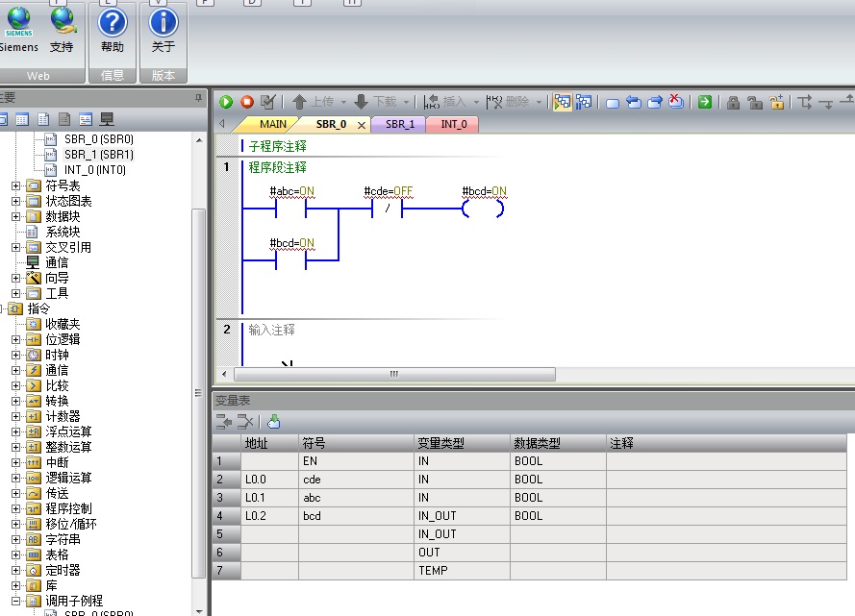Expand the 计数器 instruction folder
This screenshot has width=855, height=616.
[x=15, y=417]
